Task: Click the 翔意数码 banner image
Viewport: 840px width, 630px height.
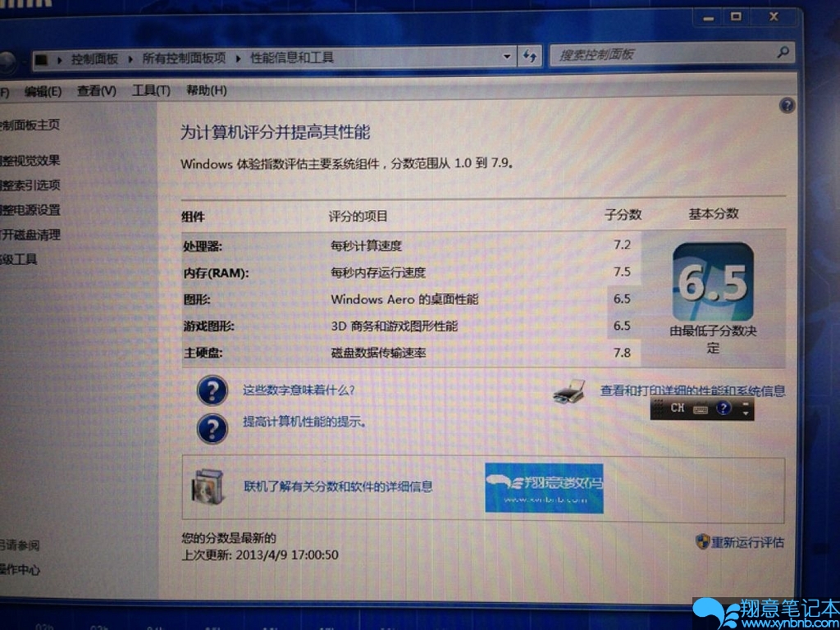Action: [x=544, y=488]
